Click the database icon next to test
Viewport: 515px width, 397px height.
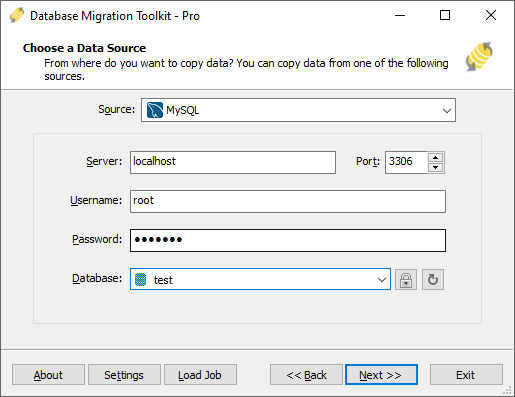pos(140,279)
